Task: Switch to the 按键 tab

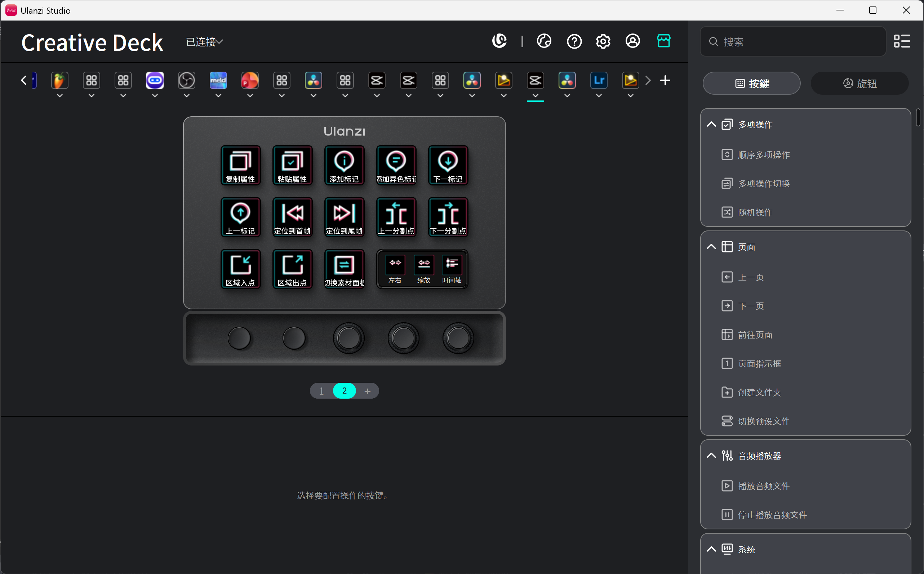Action: point(751,84)
